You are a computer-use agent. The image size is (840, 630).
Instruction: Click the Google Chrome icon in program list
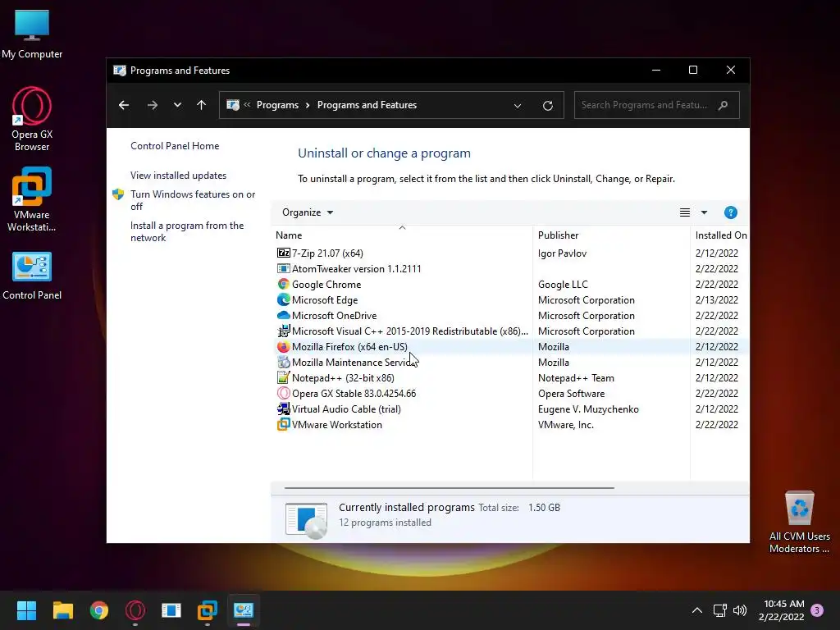(283, 284)
